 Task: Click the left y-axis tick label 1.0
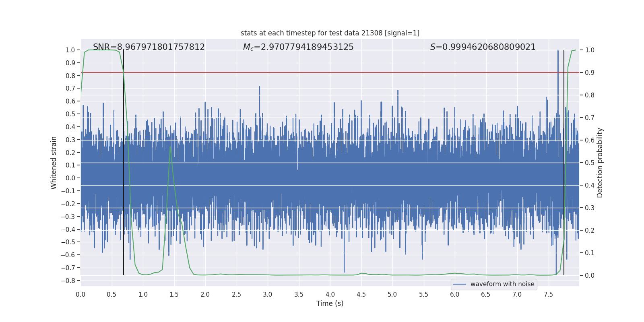pos(70,50)
